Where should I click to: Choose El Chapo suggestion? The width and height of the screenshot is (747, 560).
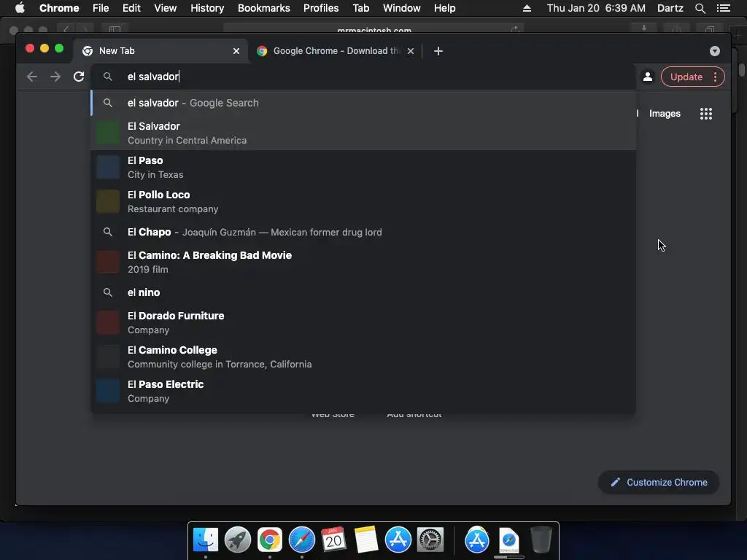(x=363, y=232)
